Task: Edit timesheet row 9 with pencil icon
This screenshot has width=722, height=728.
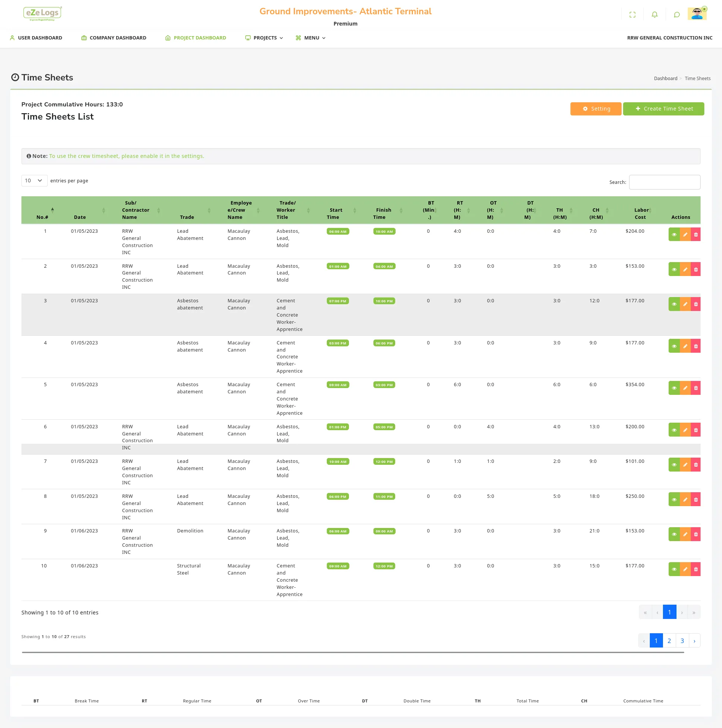Action: 685,534
